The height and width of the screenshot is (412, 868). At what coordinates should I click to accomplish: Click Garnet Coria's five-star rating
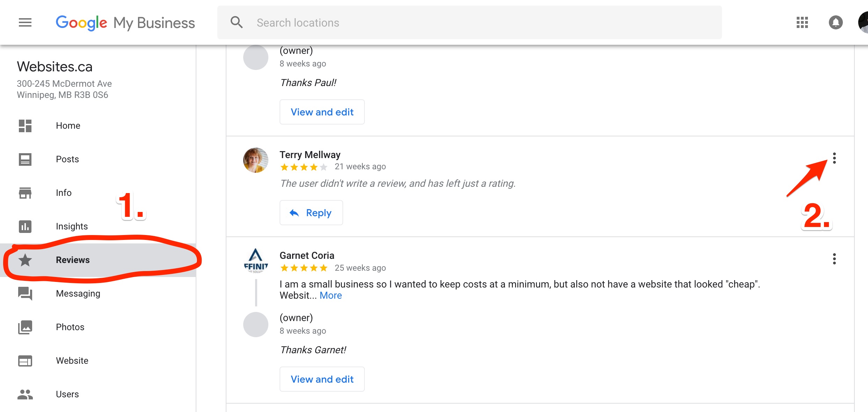[x=304, y=268]
